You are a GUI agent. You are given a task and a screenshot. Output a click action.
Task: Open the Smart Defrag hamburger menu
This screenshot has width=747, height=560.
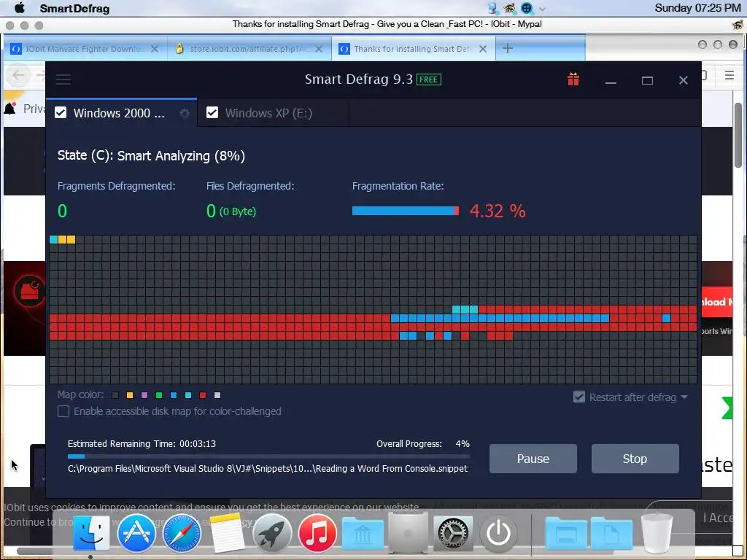[63, 79]
